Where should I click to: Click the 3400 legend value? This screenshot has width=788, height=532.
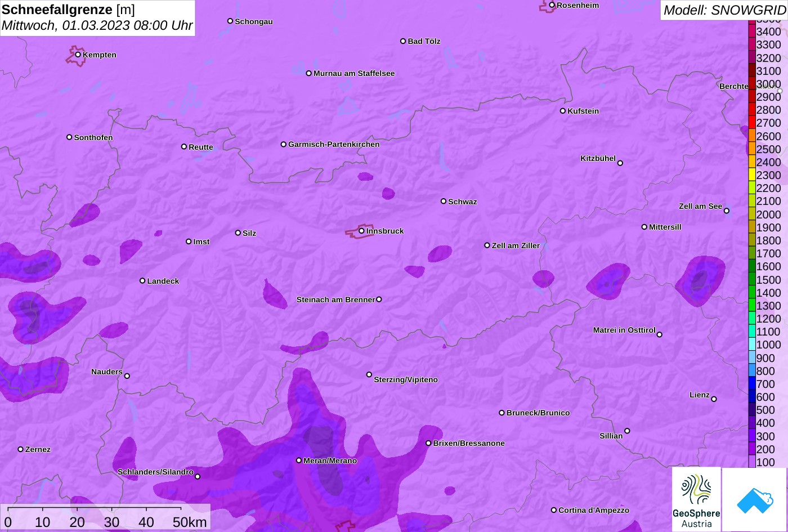click(769, 32)
